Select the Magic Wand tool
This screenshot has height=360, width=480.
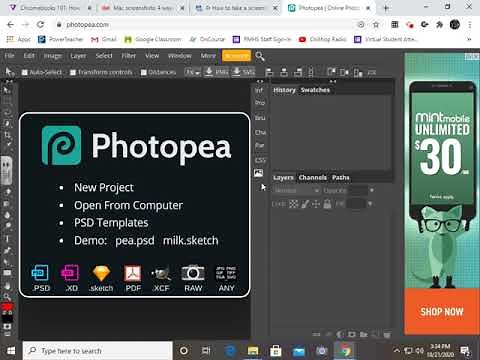7,124
